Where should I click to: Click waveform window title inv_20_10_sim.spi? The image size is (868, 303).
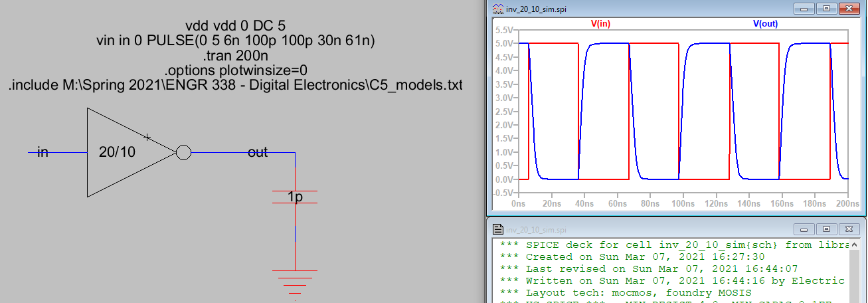click(537, 9)
